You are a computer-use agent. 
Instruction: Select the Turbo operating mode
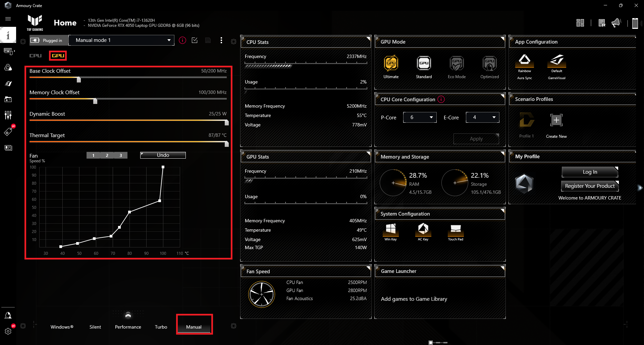coord(161,327)
